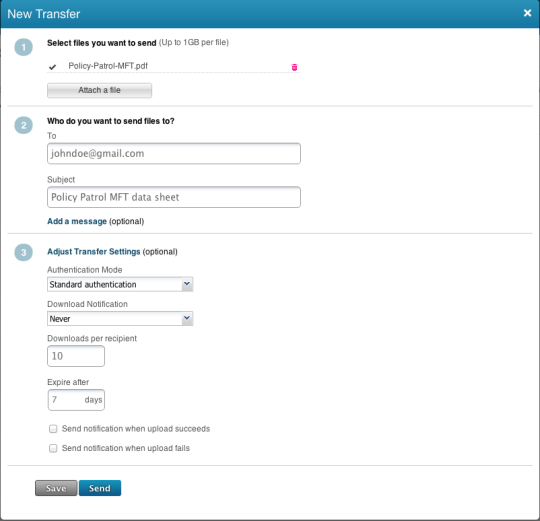540x521 pixels.
Task: Close the New Transfer dialog
Action: [x=527, y=13]
